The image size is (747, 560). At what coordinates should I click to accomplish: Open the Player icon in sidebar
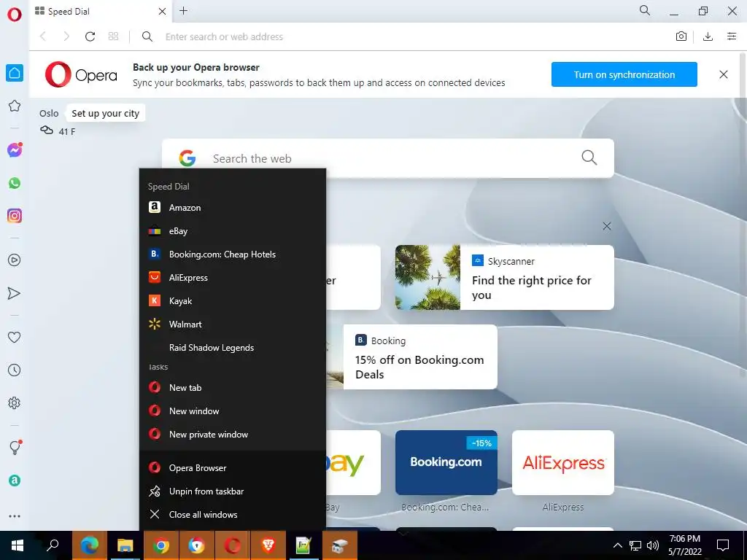15,260
